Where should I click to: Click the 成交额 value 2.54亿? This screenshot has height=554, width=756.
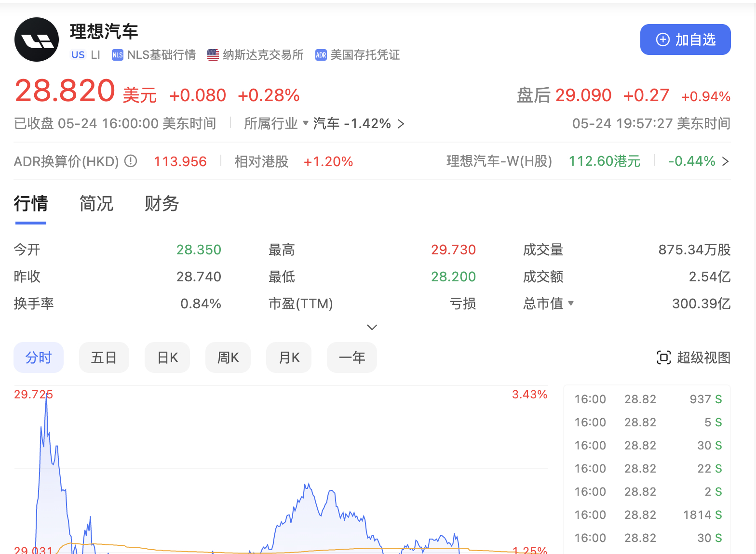tap(710, 277)
